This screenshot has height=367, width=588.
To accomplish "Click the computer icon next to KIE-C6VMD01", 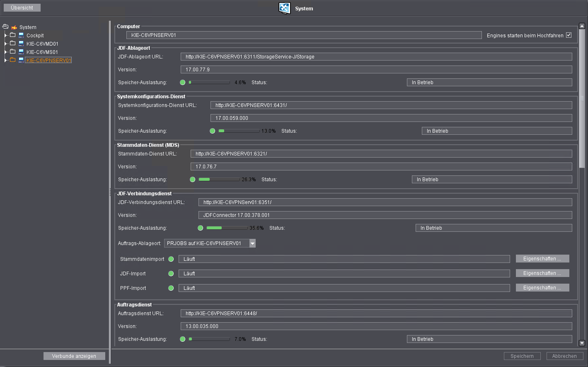I will coord(21,44).
